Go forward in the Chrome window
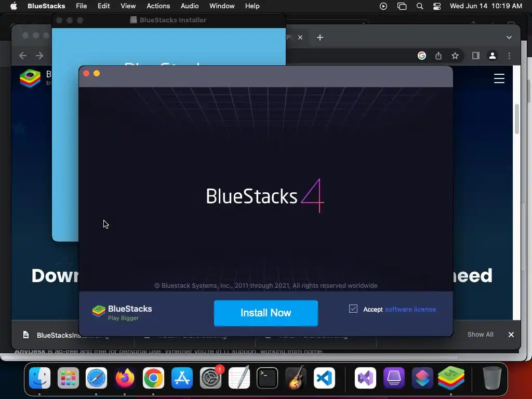Image resolution: width=532 pixels, height=399 pixels. tap(39, 56)
